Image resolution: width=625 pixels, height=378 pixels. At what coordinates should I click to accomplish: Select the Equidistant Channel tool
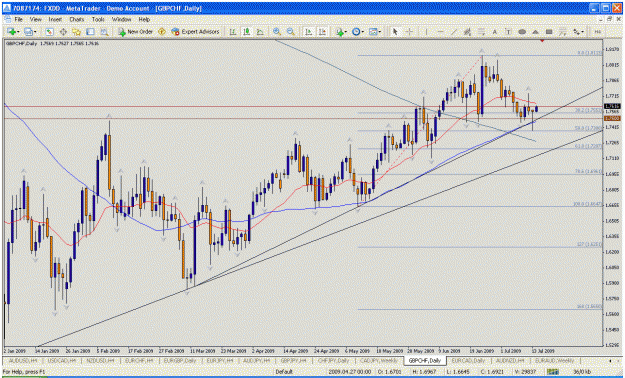467,32
